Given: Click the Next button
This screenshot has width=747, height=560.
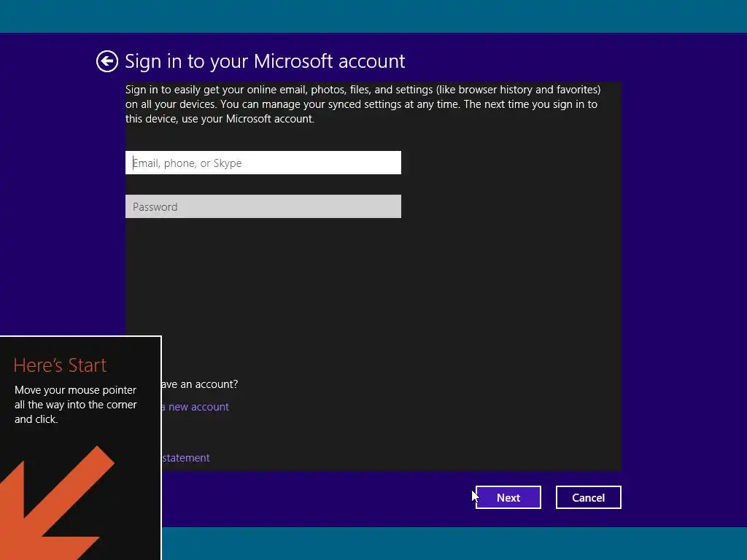Looking at the screenshot, I should point(508,497).
